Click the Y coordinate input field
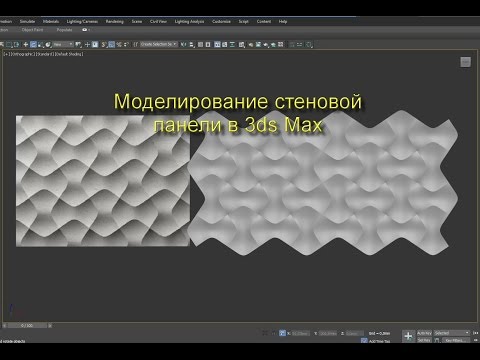This screenshot has height=360, width=480. 327,333
